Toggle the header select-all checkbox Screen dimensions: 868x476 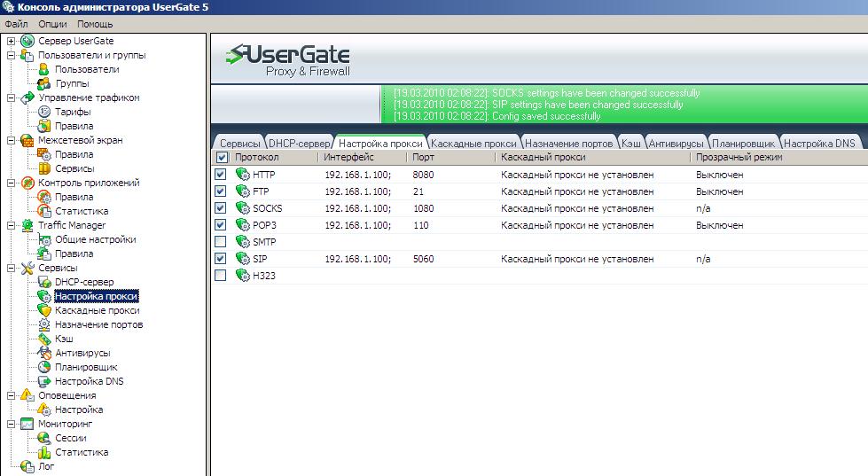[x=222, y=157]
